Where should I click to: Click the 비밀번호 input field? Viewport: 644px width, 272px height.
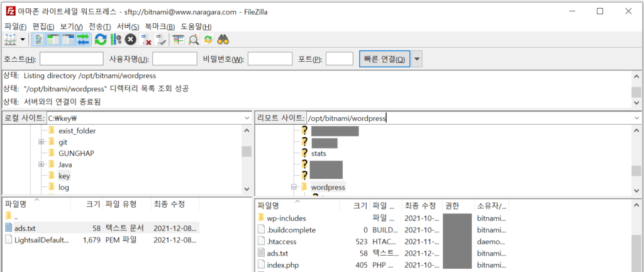point(270,59)
